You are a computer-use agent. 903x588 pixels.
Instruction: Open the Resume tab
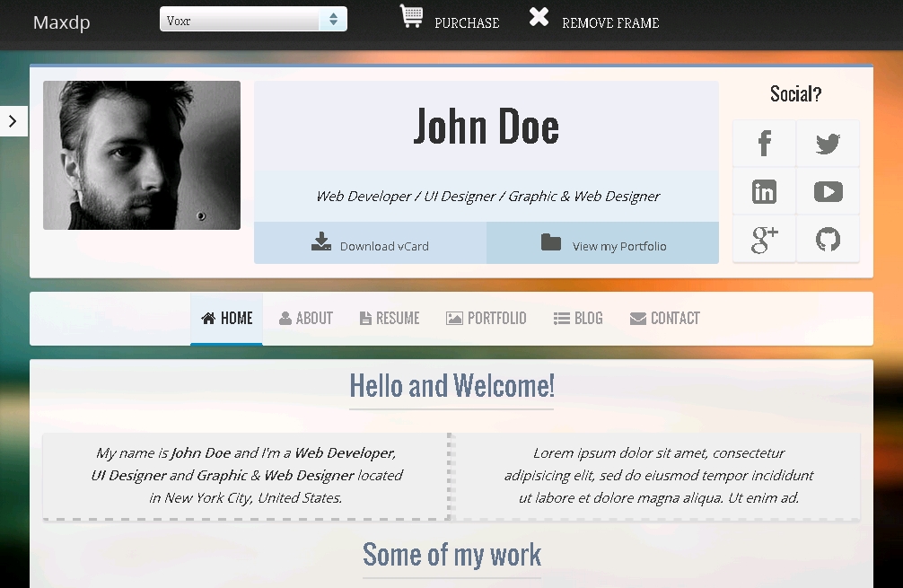(390, 319)
